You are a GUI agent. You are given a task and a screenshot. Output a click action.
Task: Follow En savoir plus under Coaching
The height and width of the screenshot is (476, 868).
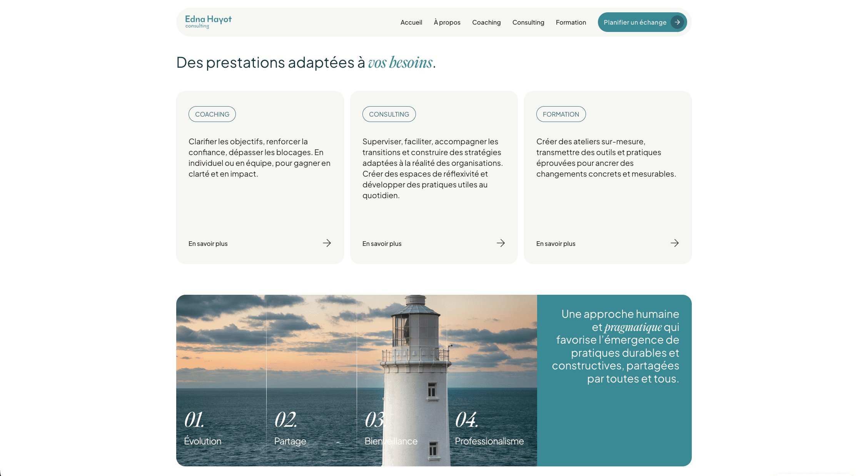208,244
